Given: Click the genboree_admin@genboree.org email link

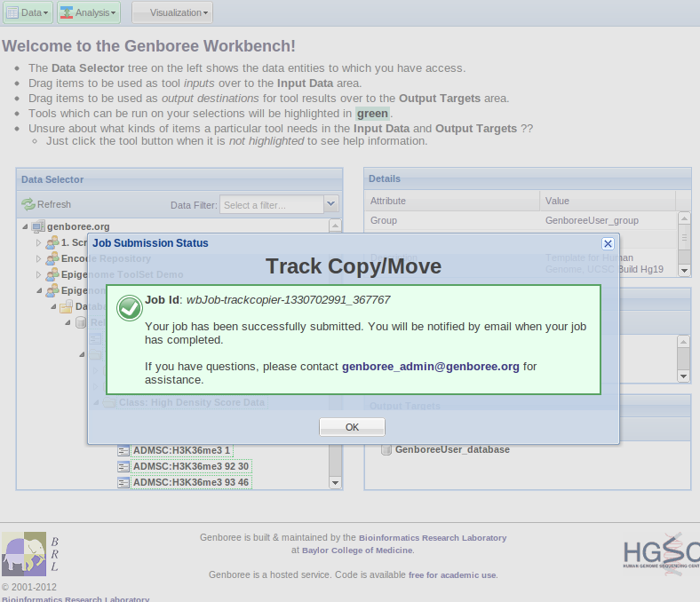Looking at the screenshot, I should click(431, 366).
